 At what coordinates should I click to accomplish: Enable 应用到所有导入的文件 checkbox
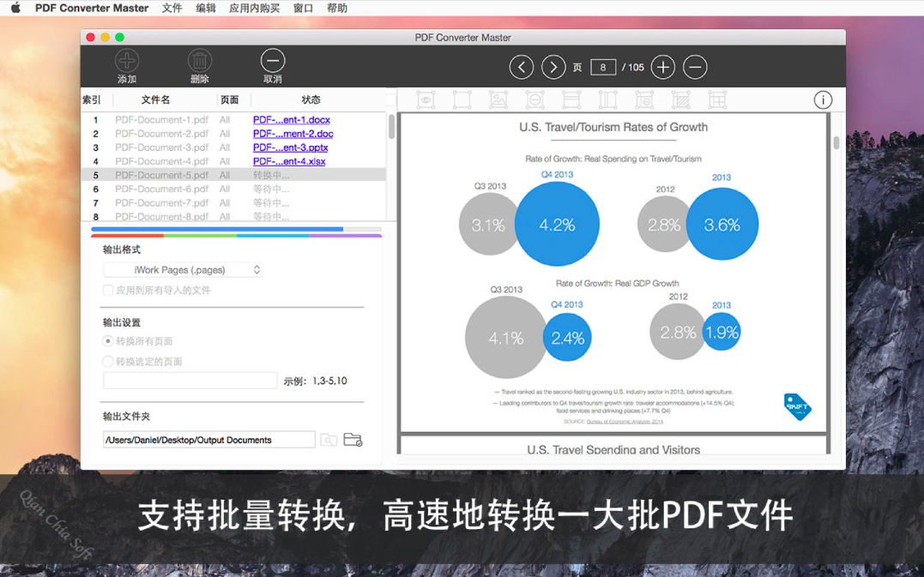point(108,291)
